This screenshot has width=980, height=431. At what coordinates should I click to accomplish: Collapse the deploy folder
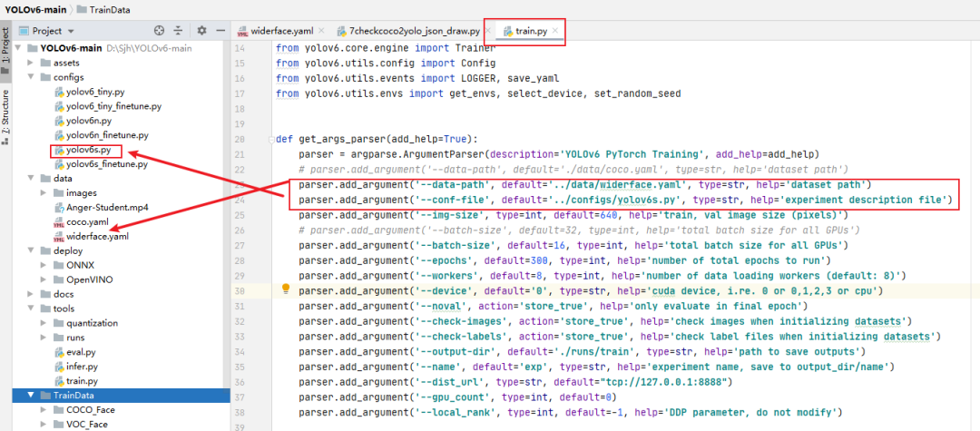[x=31, y=251]
